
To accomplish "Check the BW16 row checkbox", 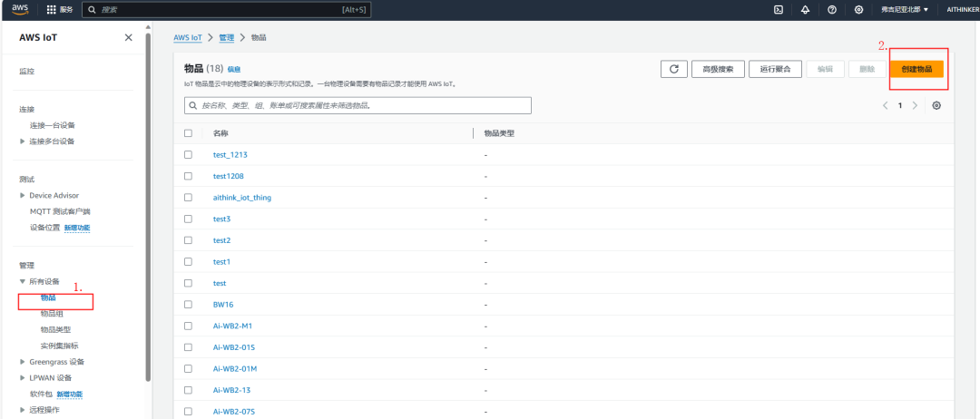I will click(188, 304).
